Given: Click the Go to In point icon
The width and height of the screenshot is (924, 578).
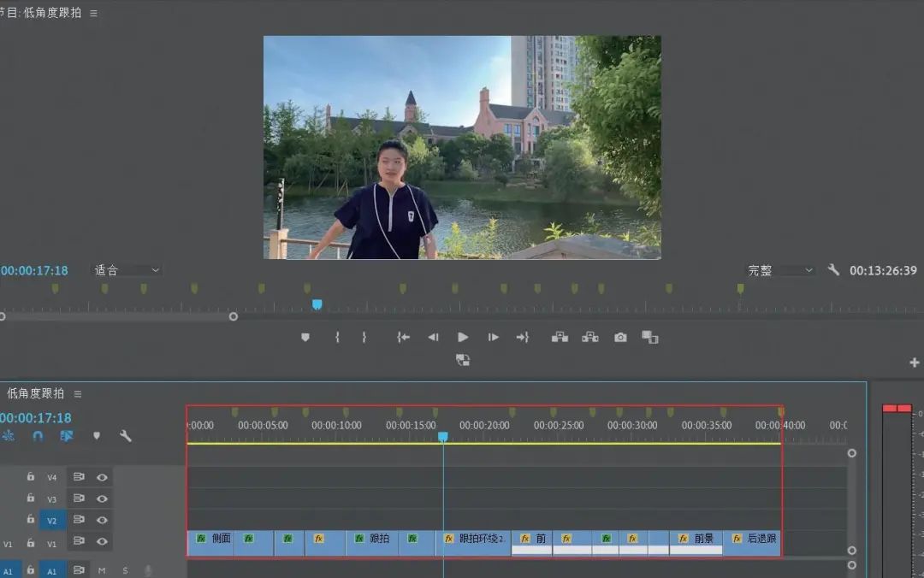Looking at the screenshot, I should (x=403, y=337).
